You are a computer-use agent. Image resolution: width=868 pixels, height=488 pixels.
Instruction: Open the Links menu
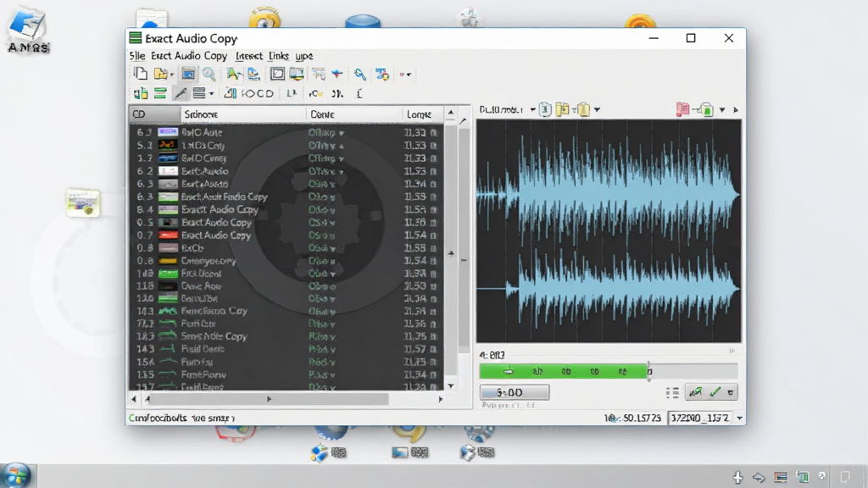tap(278, 56)
